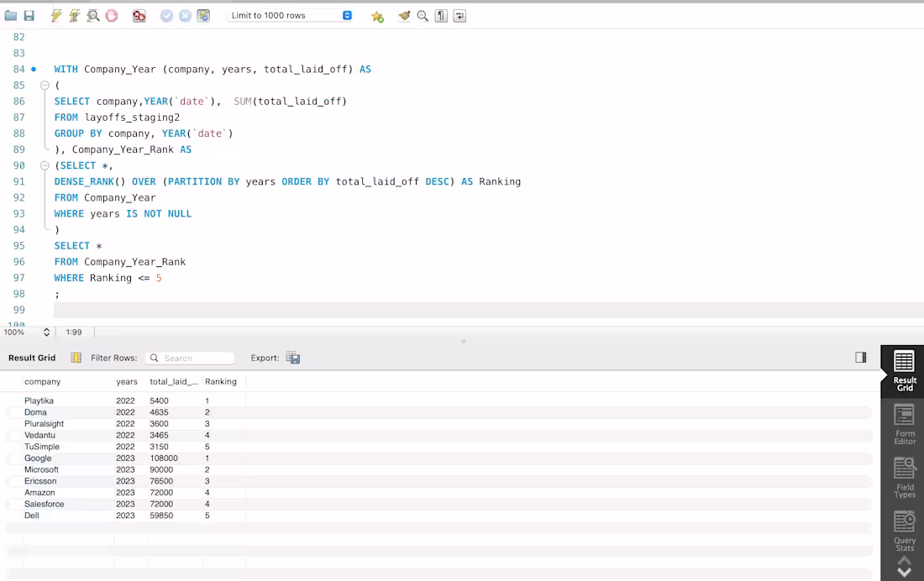Collapse the Company_Year_Rank fold at line 90
924x581 pixels.
point(45,165)
